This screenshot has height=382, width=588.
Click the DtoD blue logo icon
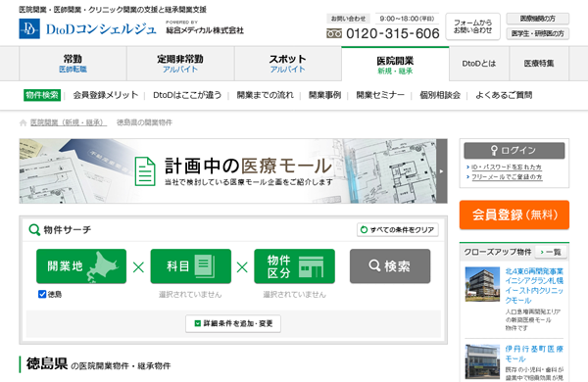click(29, 28)
